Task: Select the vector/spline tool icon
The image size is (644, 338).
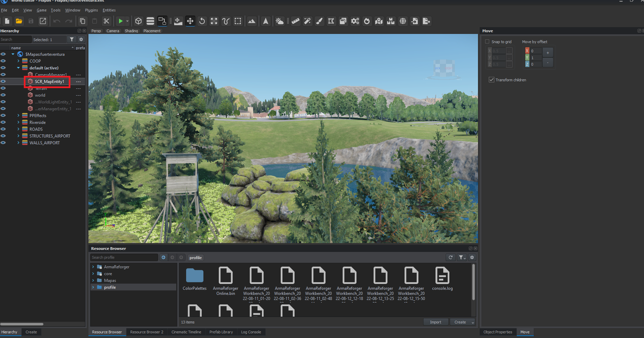Action: pos(226,21)
